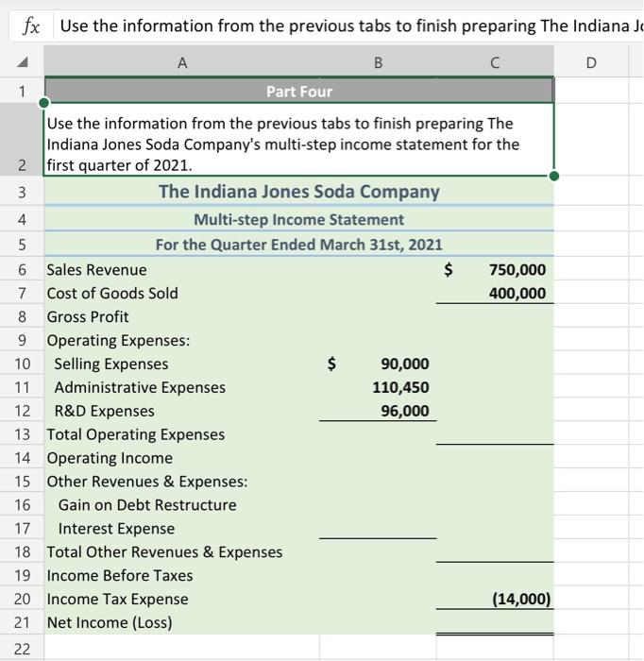Screen dimensions: 644x661
Task: Select row 1 header
Action: point(22,91)
